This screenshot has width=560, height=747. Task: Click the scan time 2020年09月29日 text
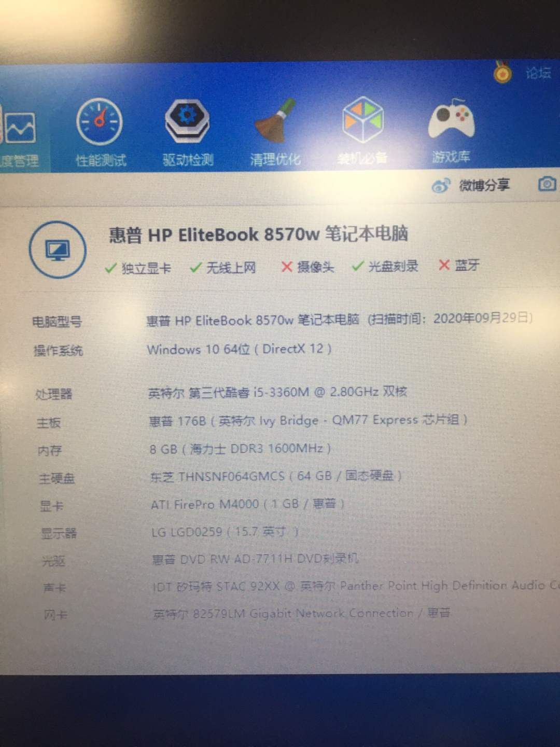(450, 318)
